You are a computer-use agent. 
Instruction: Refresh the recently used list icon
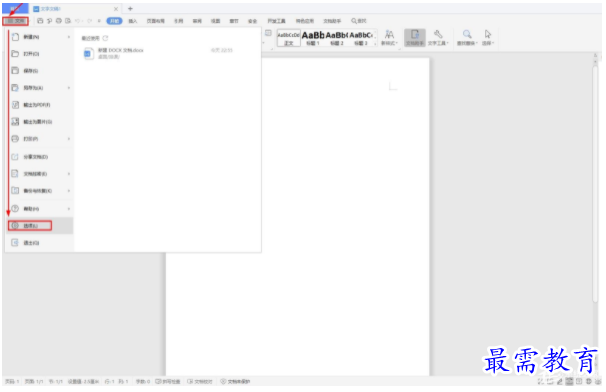coord(106,38)
